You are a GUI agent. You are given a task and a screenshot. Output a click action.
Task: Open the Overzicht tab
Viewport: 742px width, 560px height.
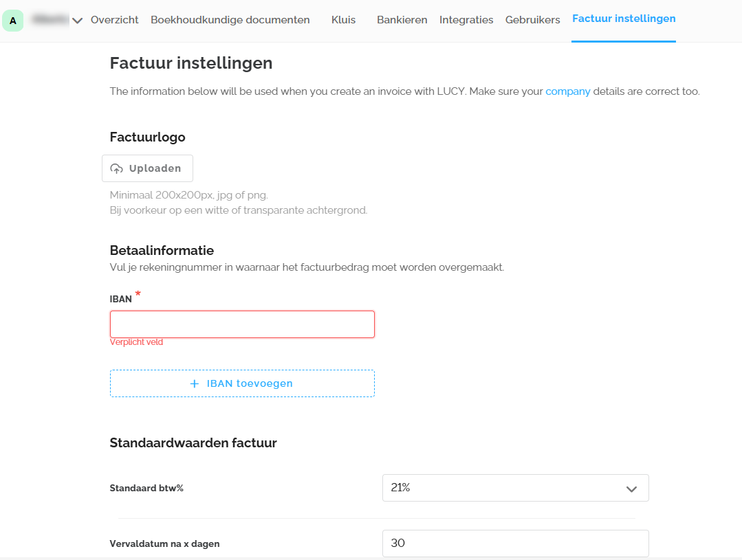pyautogui.click(x=114, y=20)
